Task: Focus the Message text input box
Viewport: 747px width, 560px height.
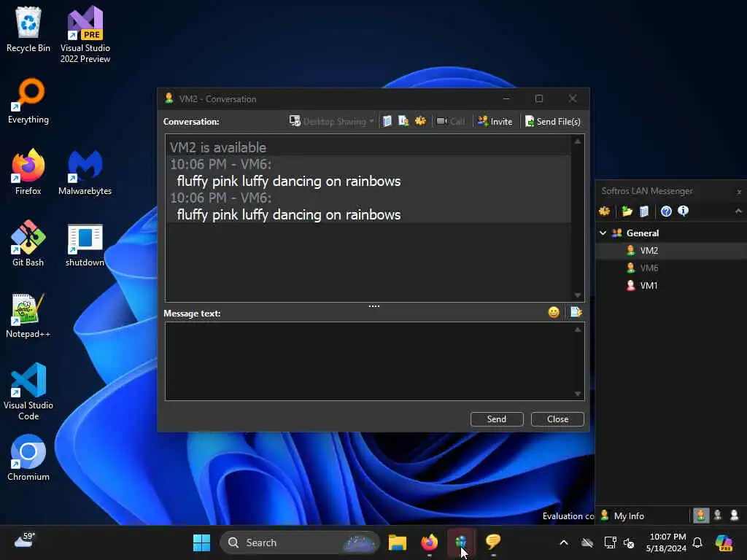Action: pyautogui.click(x=368, y=361)
